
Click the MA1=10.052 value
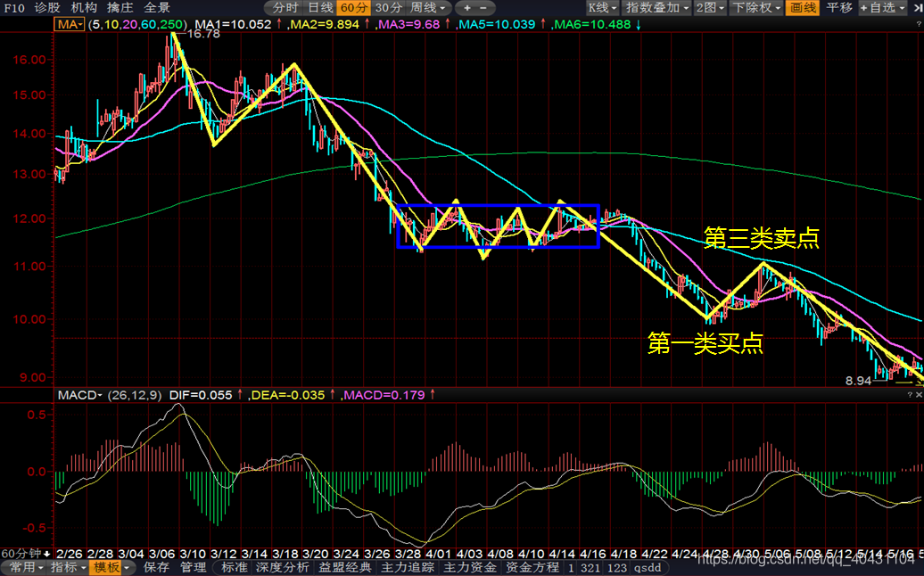(x=234, y=24)
